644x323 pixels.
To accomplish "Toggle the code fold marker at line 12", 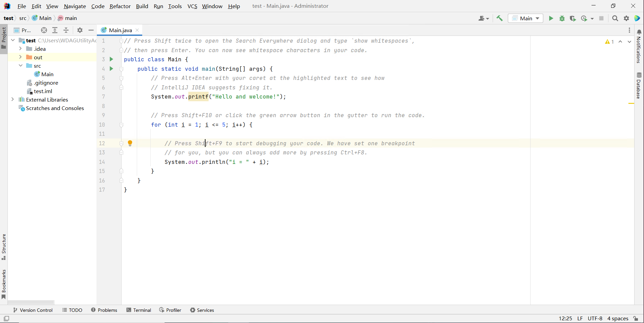I will 121,144.
